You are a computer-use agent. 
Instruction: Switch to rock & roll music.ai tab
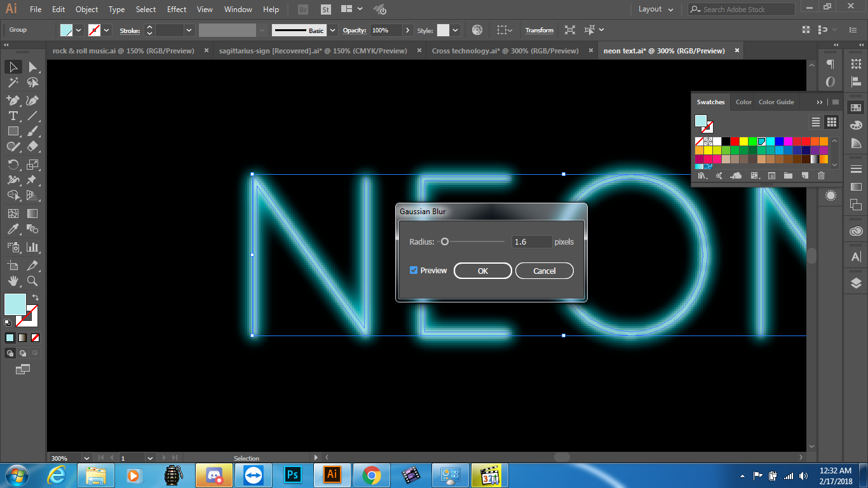click(122, 51)
